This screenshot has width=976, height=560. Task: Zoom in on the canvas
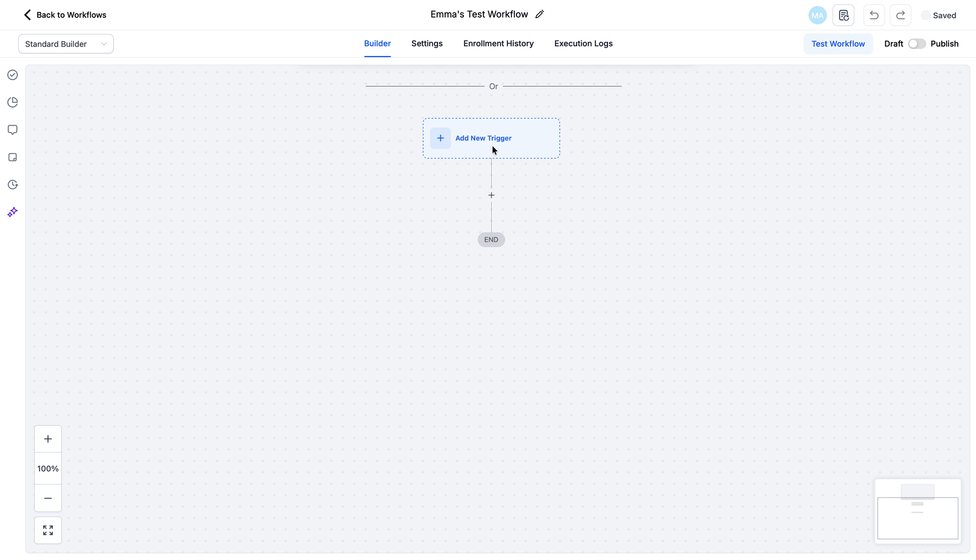click(48, 439)
